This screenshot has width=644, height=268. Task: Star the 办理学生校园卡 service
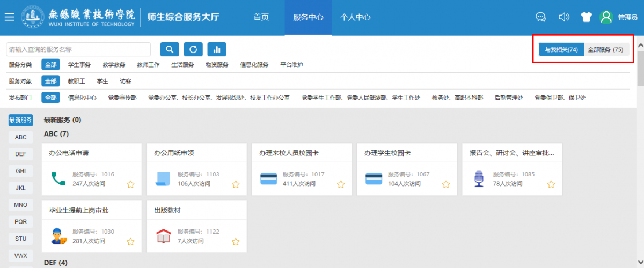coord(446,184)
